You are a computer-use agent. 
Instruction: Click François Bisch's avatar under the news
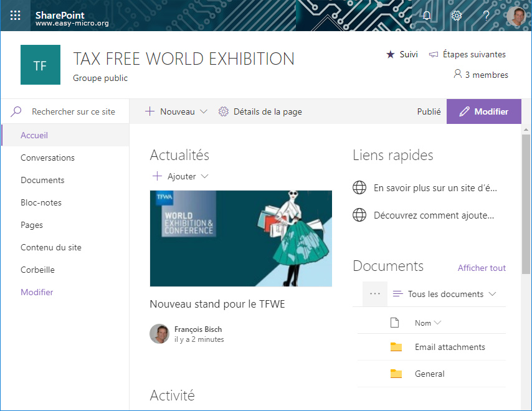pyautogui.click(x=159, y=334)
